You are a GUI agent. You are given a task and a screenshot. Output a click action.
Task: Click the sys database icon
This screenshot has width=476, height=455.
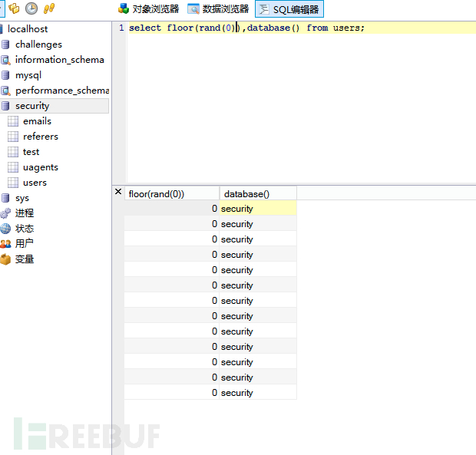point(5,198)
